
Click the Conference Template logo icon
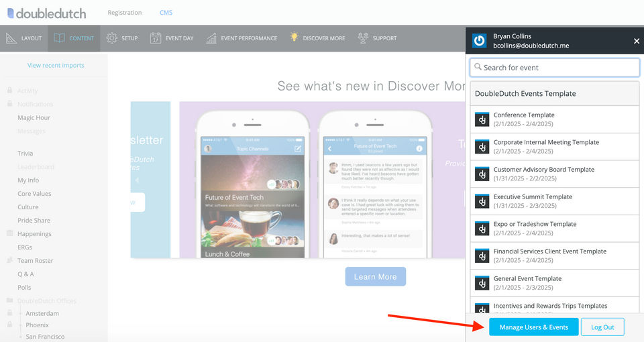point(482,119)
